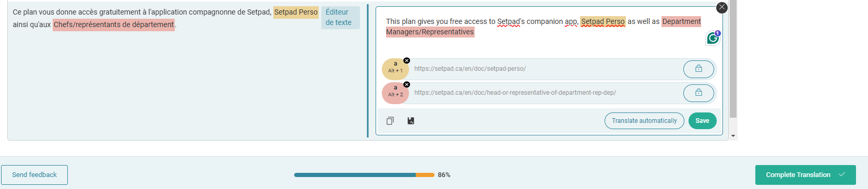
Task: Close the translation editor panel
Action: (722, 7)
